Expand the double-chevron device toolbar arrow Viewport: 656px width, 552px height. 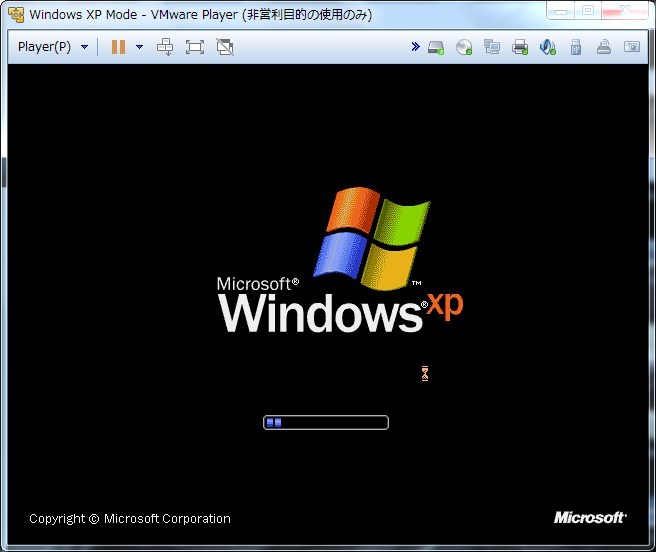pyautogui.click(x=415, y=46)
